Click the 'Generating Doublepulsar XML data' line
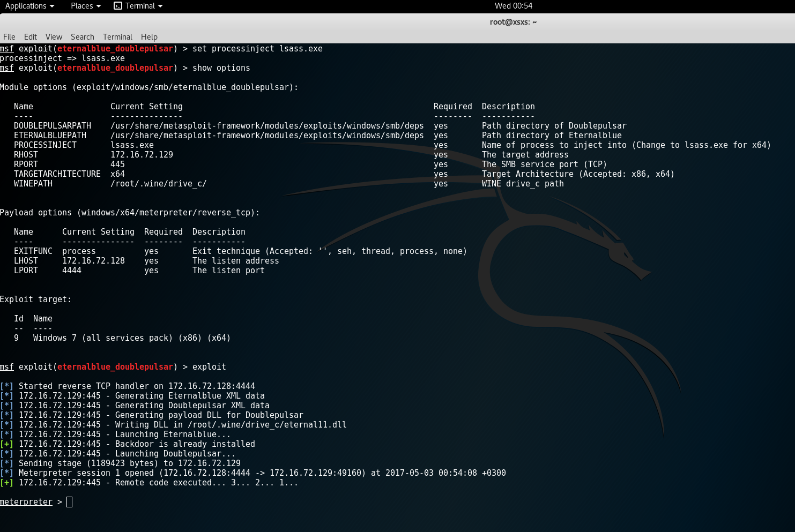 (x=135, y=406)
